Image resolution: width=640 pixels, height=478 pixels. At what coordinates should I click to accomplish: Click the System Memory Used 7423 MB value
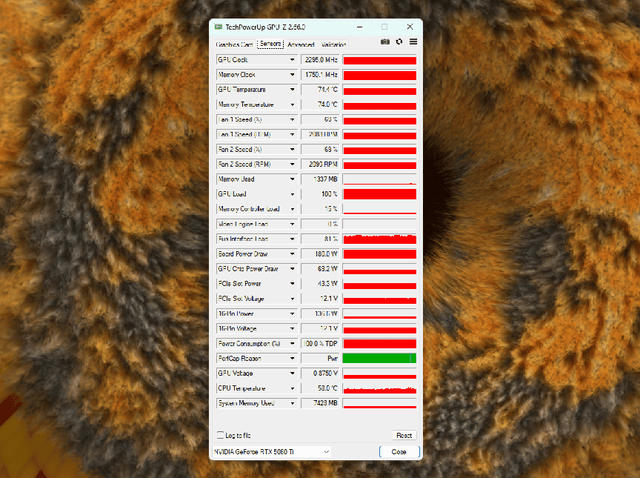[x=320, y=403]
